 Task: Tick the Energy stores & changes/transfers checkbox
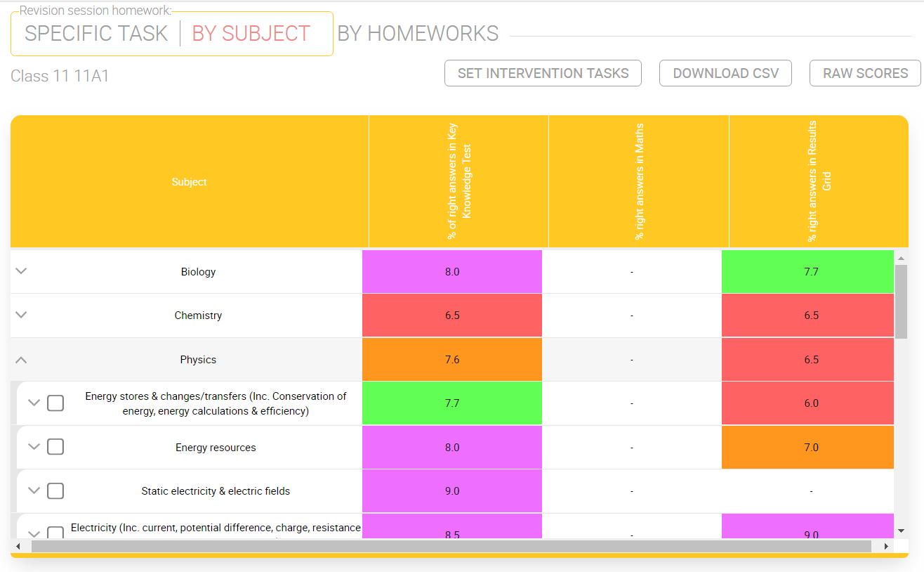[55, 403]
